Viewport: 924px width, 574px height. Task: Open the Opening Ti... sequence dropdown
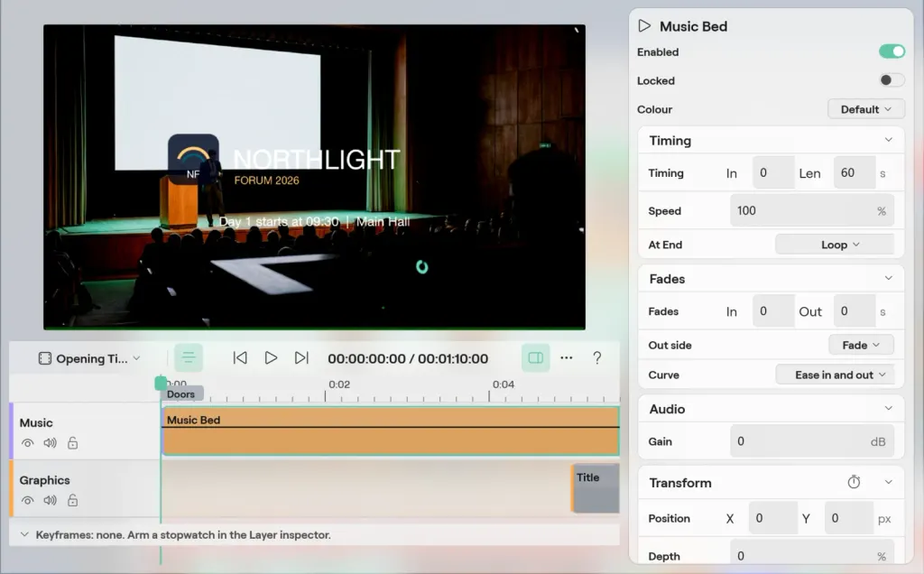pyautogui.click(x=89, y=358)
